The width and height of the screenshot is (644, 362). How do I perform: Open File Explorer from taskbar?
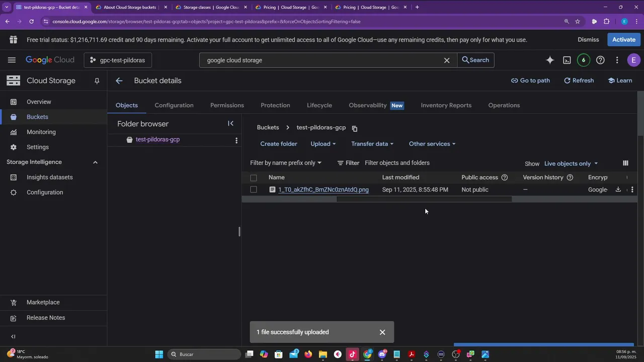pyautogui.click(x=323, y=354)
